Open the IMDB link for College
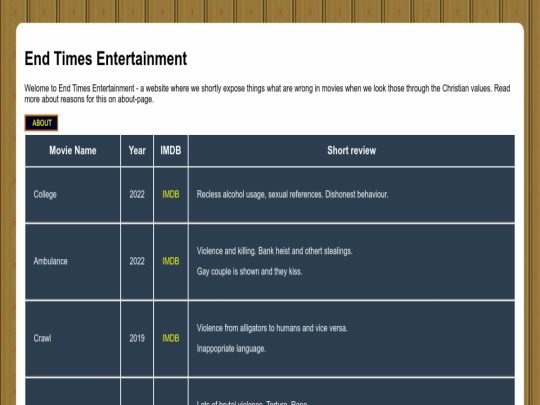The image size is (540, 405). tap(171, 195)
